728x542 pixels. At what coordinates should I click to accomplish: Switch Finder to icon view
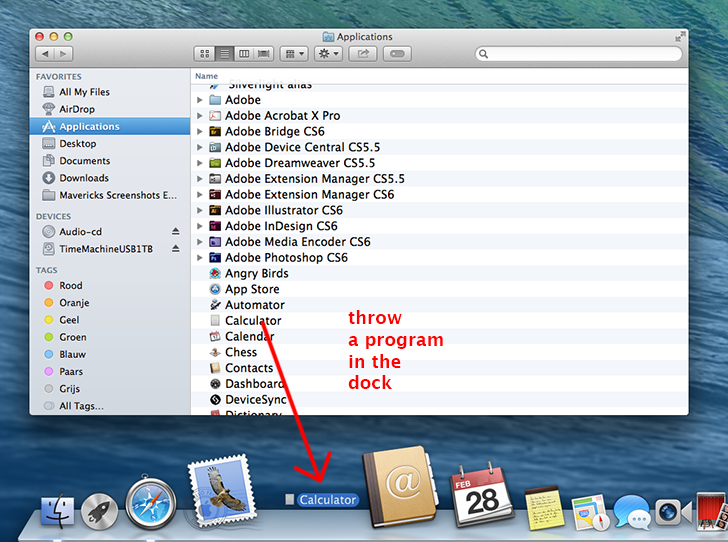click(x=205, y=54)
